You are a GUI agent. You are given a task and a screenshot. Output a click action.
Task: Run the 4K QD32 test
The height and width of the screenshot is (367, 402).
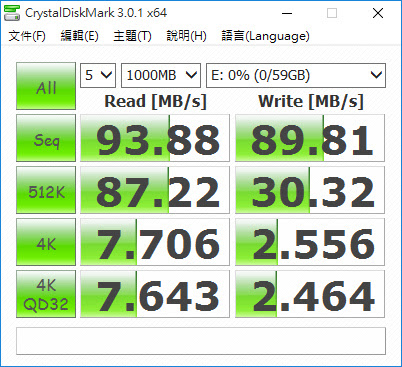tap(46, 294)
